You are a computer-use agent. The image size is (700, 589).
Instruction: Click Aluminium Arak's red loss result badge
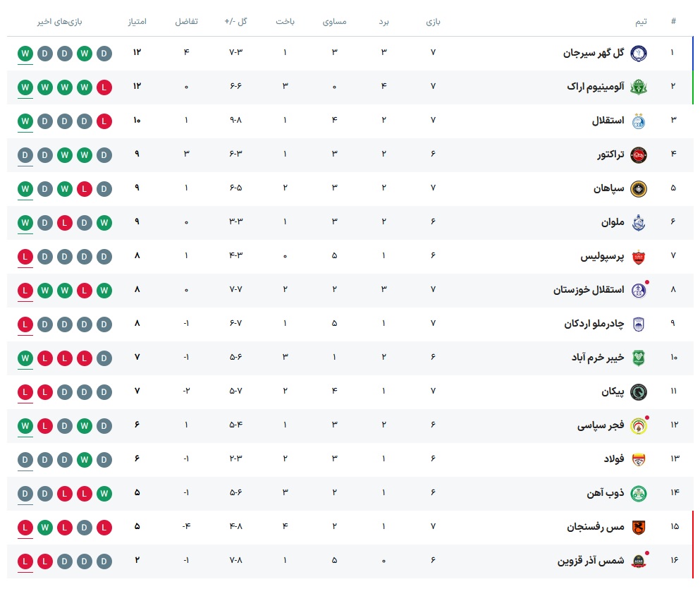(104, 87)
